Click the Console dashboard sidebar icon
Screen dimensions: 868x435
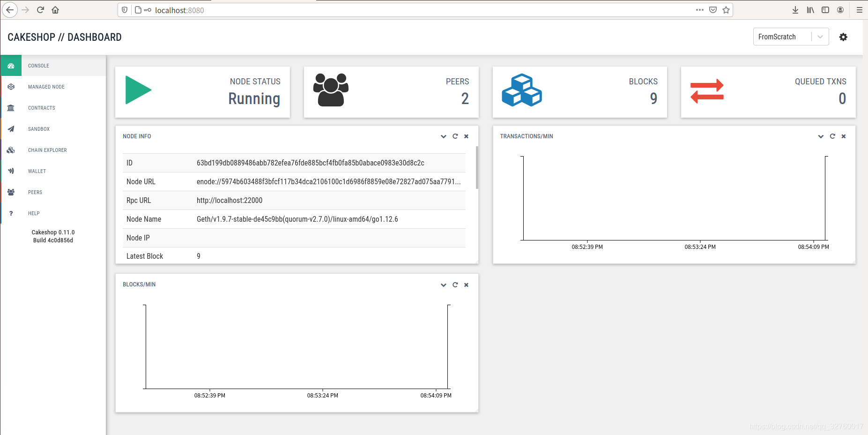11,66
